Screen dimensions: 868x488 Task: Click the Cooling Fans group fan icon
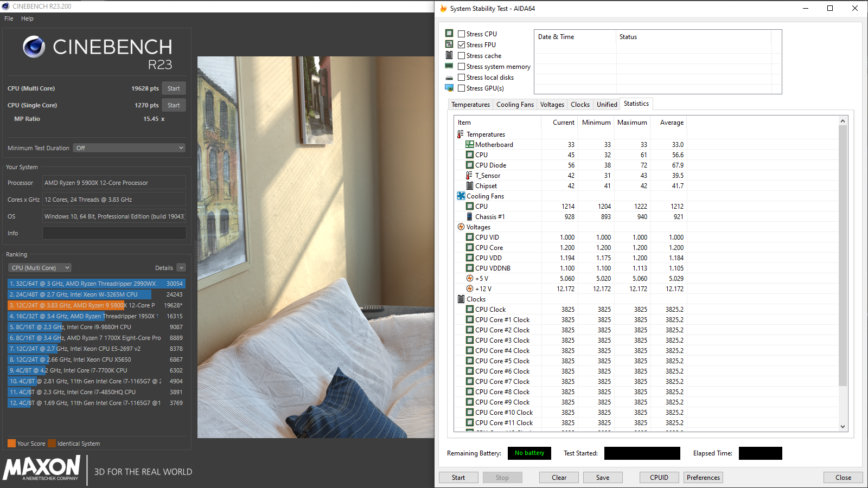(x=461, y=196)
